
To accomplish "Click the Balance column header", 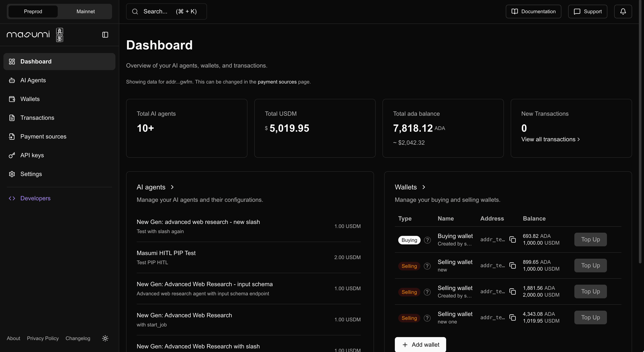I will (534, 219).
